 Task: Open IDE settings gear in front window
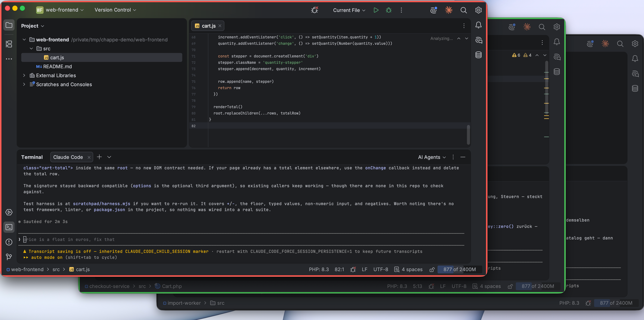tap(479, 10)
